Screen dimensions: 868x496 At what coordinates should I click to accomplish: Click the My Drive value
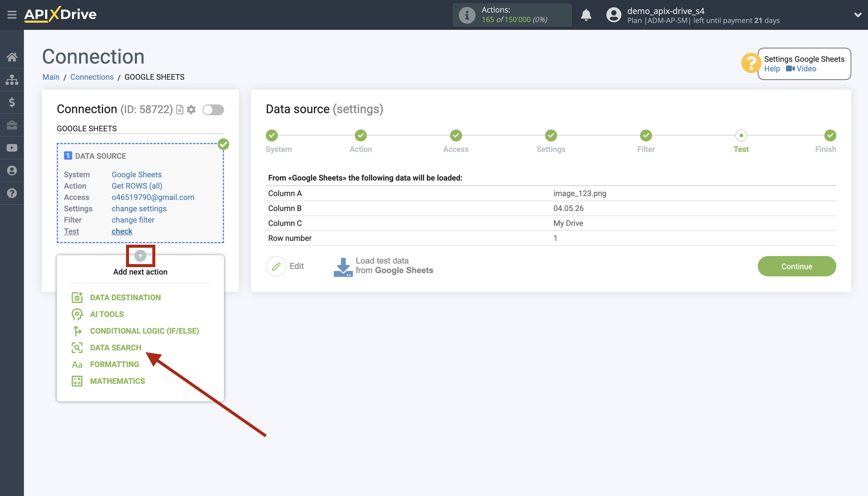568,224
